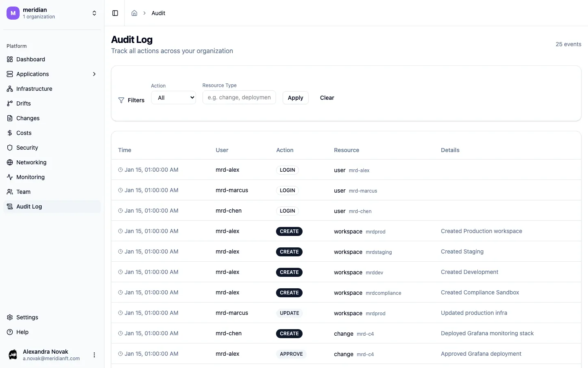Select Changes in the sidebar

coord(27,118)
